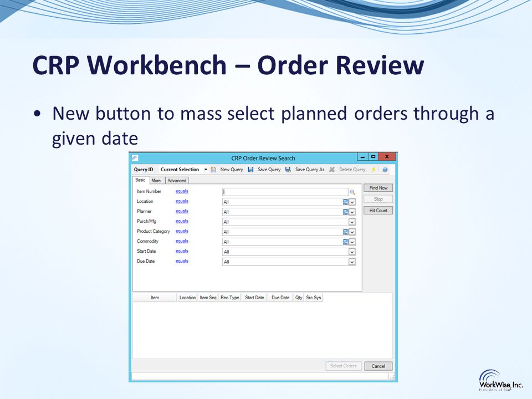Close the CRP Order Review Search window

pyautogui.click(x=387, y=157)
